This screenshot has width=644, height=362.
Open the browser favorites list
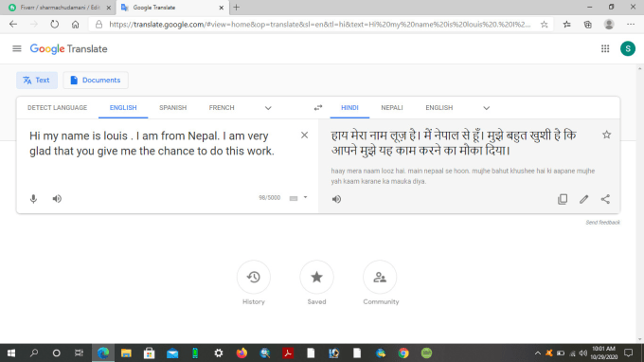(566, 25)
